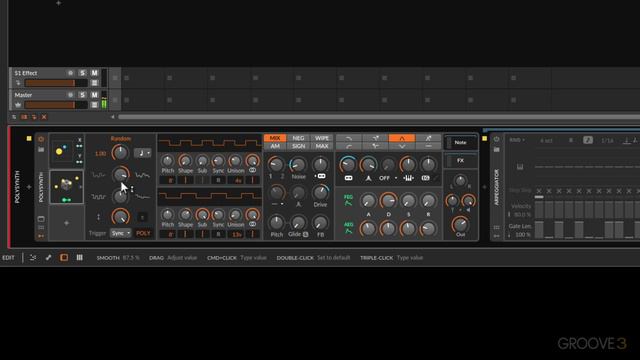Solo the Master track
The width and height of the screenshot is (640, 360).
(82, 95)
